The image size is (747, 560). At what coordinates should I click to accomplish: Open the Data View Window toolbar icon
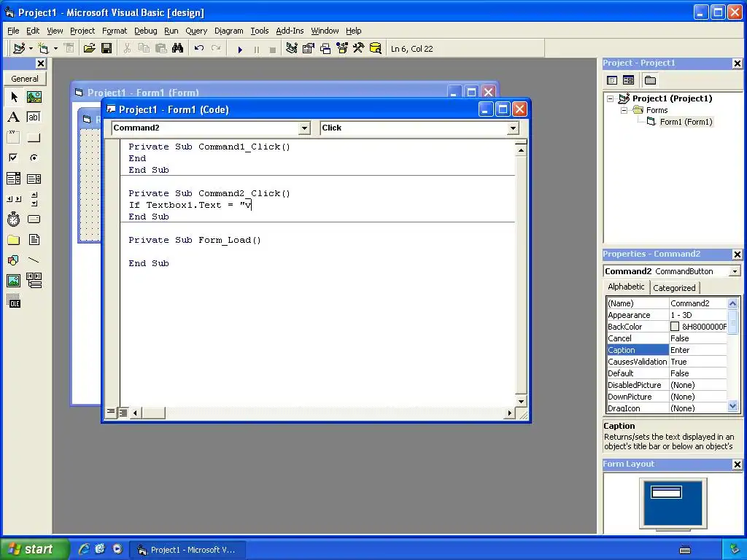click(376, 49)
